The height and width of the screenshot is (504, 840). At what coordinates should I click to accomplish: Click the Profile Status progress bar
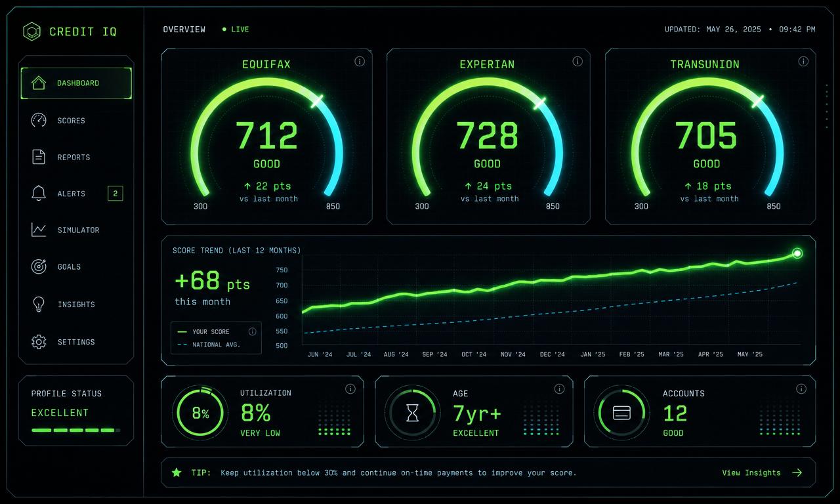point(76,430)
